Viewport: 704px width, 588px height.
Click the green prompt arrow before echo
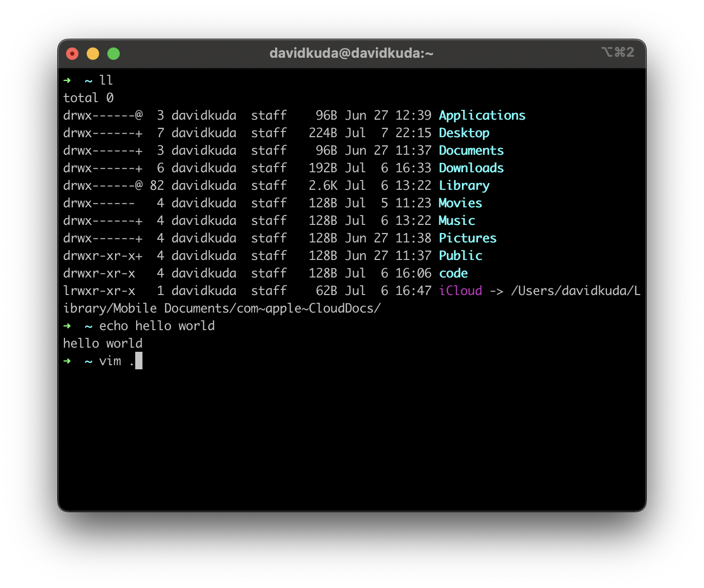67,326
